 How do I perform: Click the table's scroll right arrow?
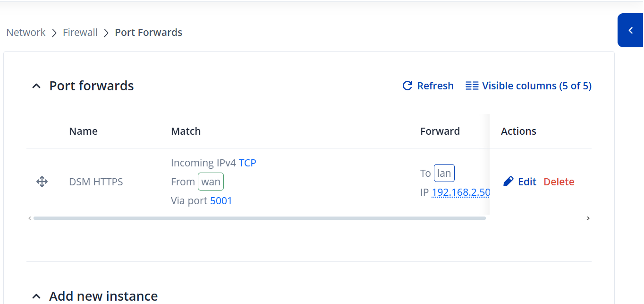click(x=588, y=218)
